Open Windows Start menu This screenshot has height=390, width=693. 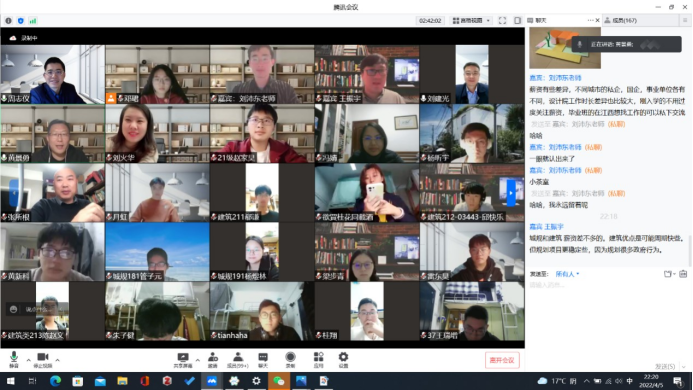point(10,381)
